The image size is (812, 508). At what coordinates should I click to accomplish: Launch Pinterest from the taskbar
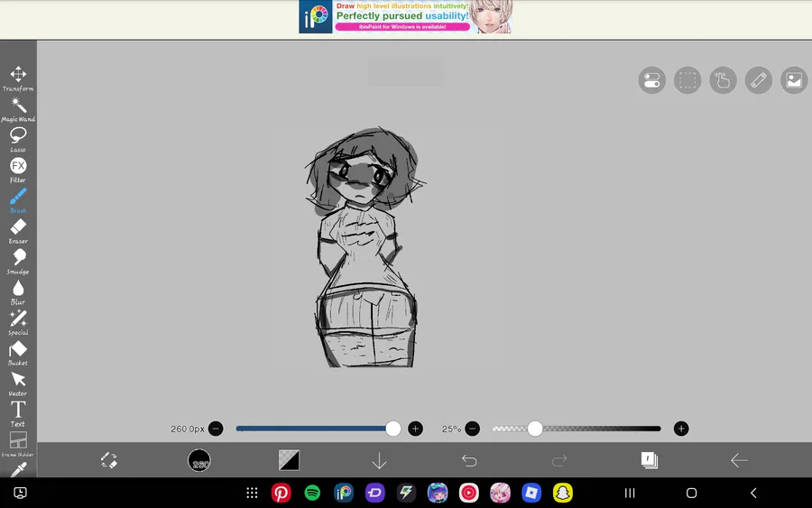[281, 493]
